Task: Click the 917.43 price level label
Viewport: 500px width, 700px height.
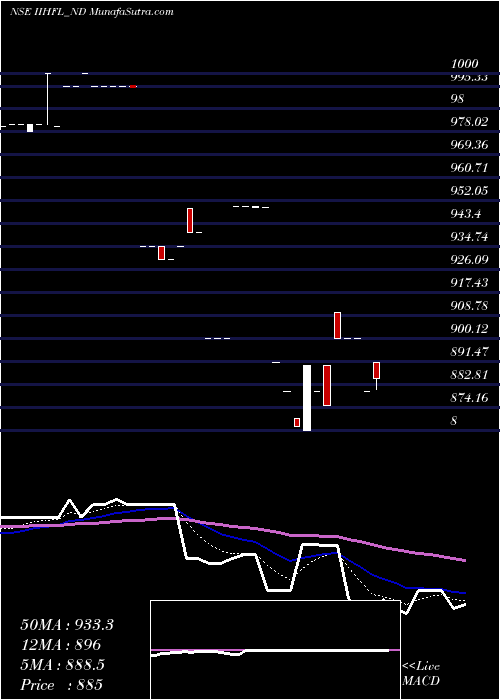Action: tap(469, 283)
